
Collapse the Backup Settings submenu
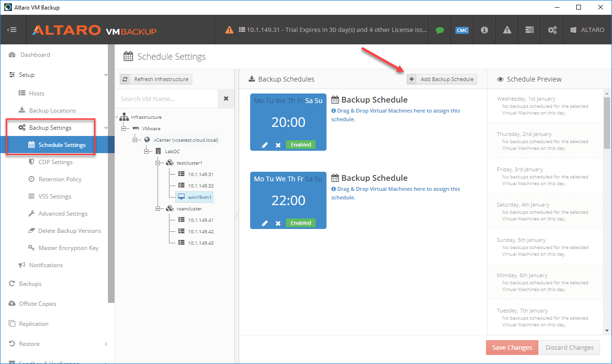tap(106, 128)
